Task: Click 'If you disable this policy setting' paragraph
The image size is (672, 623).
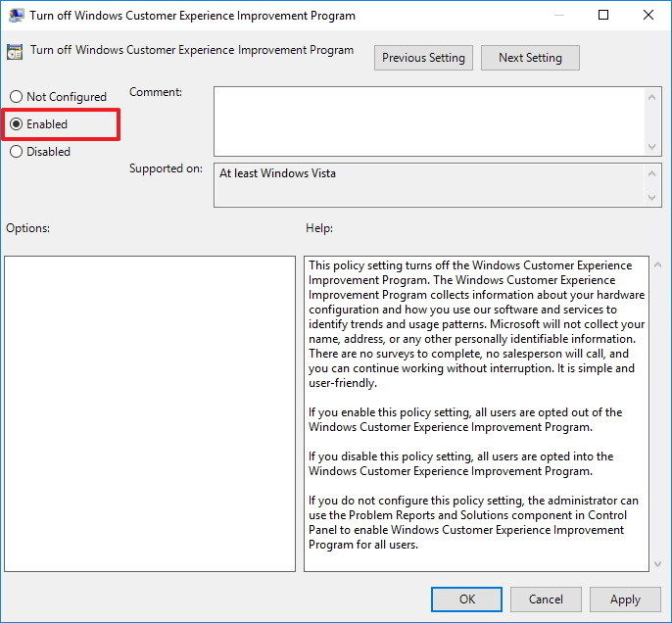Action: (461, 463)
